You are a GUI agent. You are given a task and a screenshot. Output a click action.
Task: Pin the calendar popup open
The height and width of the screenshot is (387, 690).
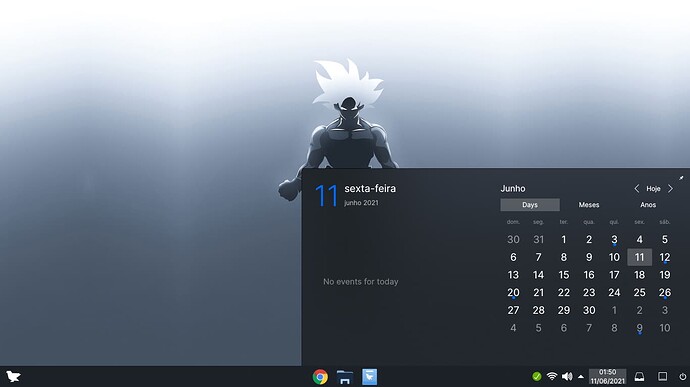681,178
